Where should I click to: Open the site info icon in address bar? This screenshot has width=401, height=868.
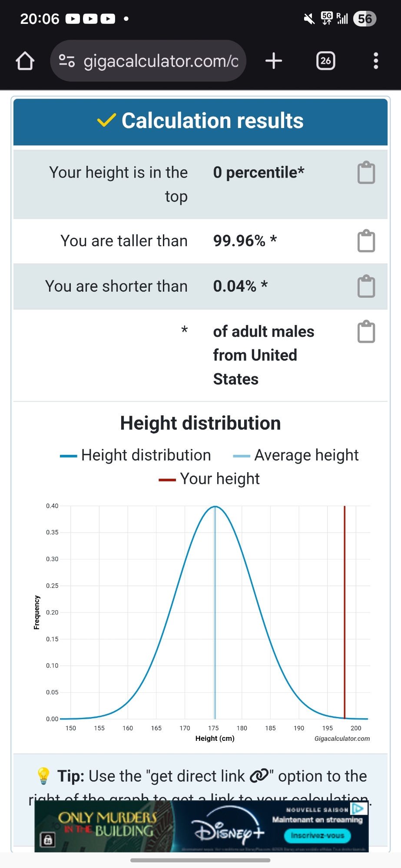tap(66, 61)
